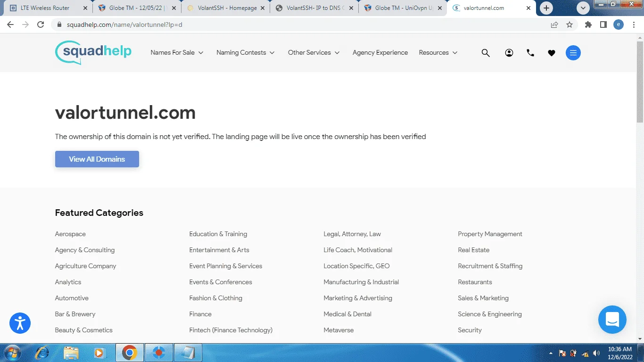
Task: Expand Names For Sale menu
Action: pyautogui.click(x=177, y=53)
